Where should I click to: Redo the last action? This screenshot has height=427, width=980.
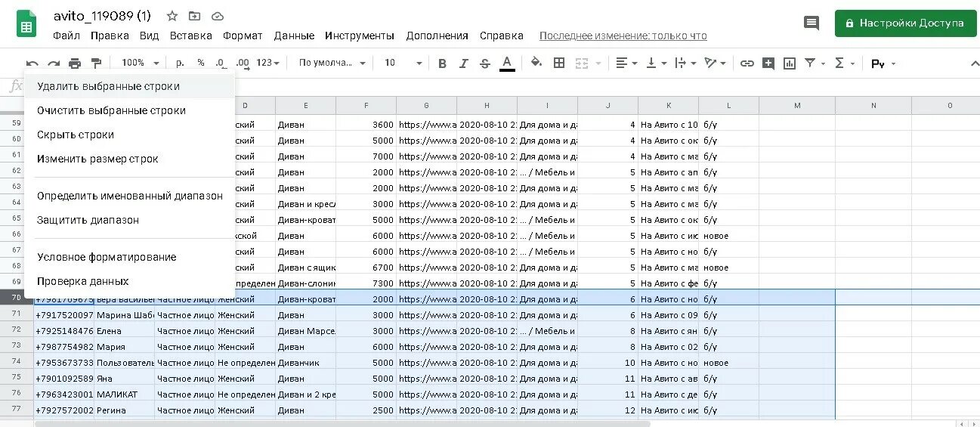tap(54, 63)
